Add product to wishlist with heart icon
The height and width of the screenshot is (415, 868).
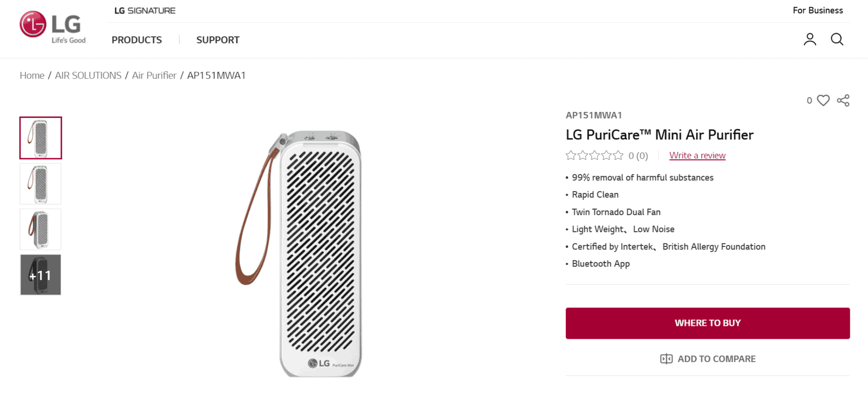[823, 101]
